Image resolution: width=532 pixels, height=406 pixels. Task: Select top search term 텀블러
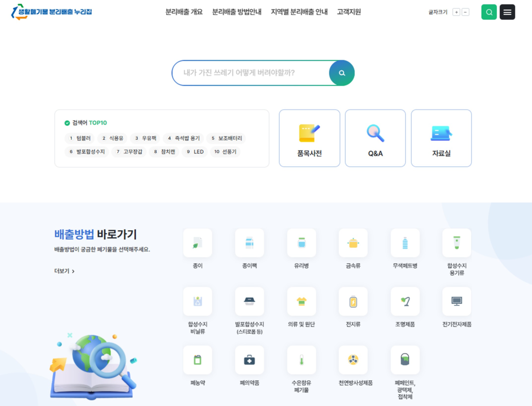(x=80, y=138)
